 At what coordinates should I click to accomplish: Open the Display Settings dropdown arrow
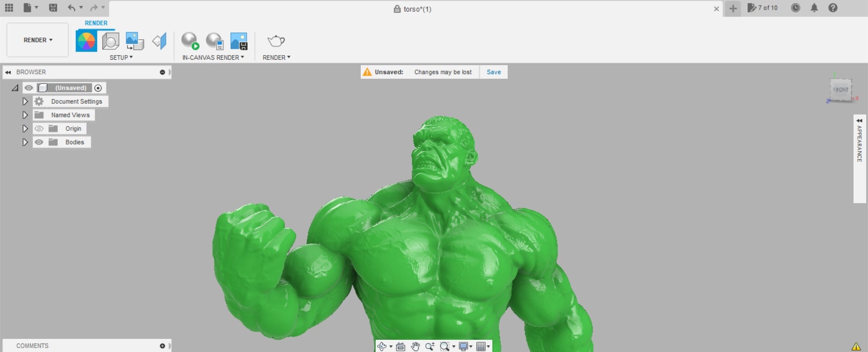(471, 347)
